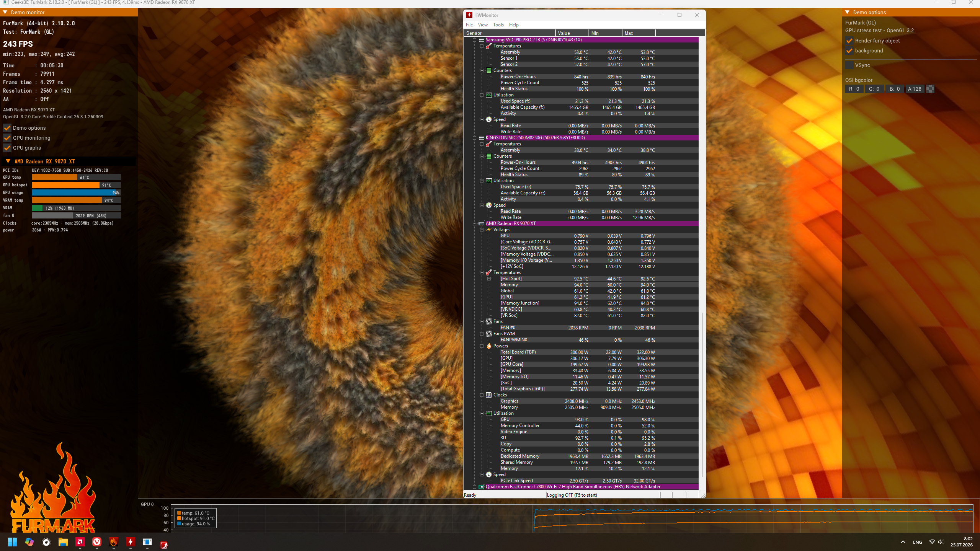
Task: Collapse the Powers group in HWMonitor
Action: point(482,346)
